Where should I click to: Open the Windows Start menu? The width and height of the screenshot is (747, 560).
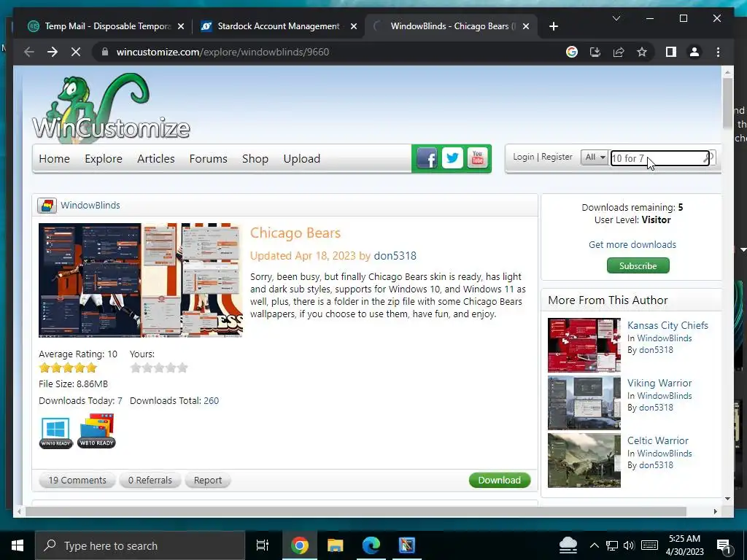pos(18,545)
